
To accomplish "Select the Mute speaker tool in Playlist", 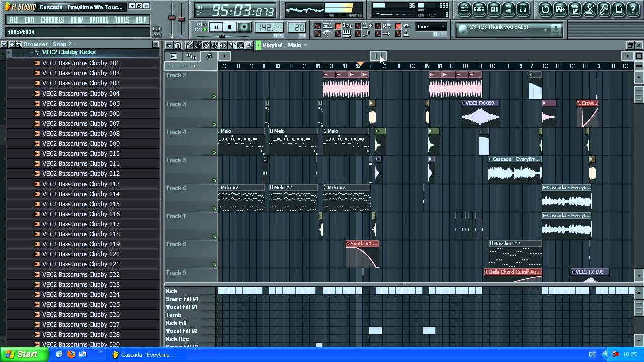I will pyautogui.click(x=215, y=45).
